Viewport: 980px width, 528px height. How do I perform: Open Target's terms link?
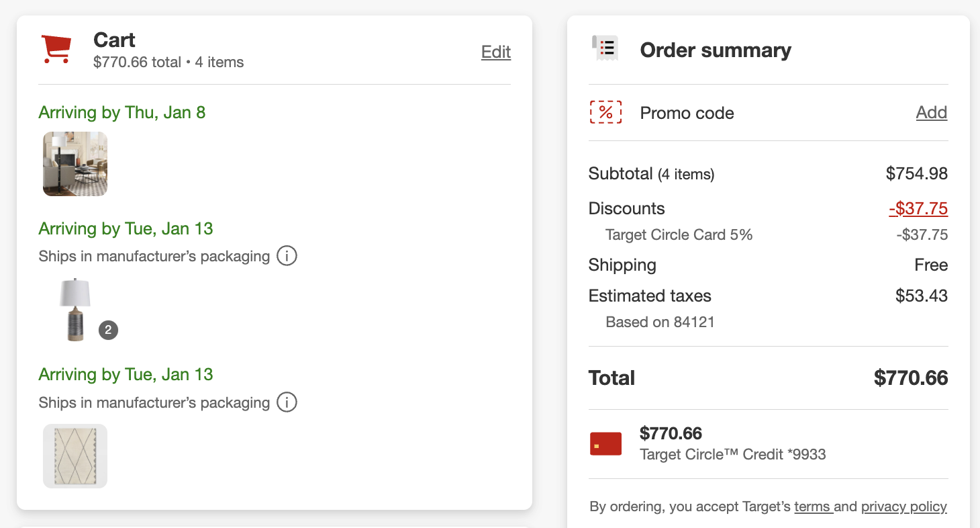point(813,507)
